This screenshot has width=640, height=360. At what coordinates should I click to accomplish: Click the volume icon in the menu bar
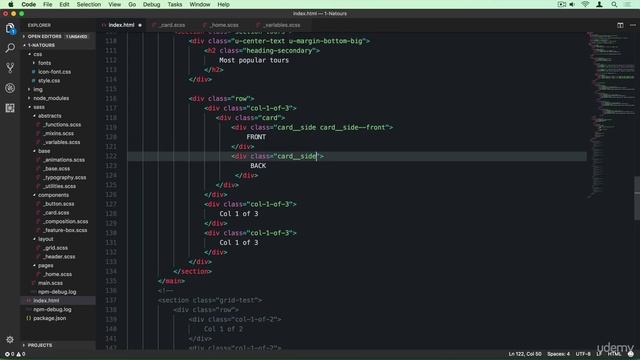572,4
